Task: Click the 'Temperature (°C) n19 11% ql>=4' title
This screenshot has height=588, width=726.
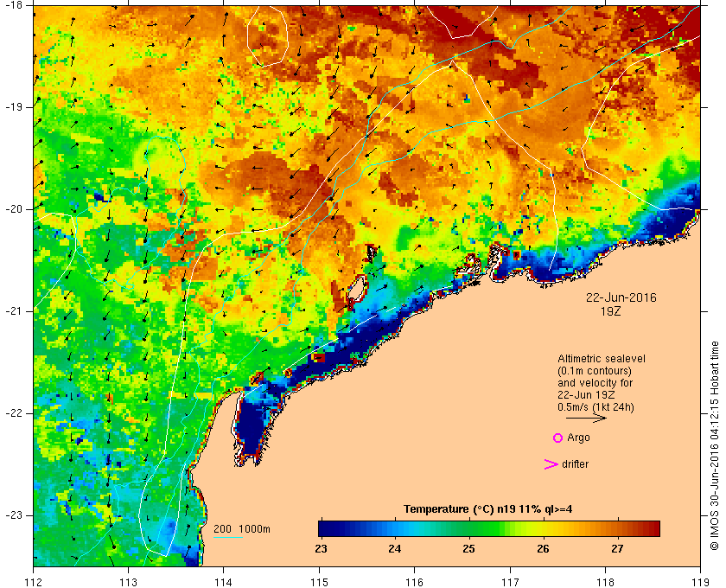Action: pyautogui.click(x=488, y=509)
